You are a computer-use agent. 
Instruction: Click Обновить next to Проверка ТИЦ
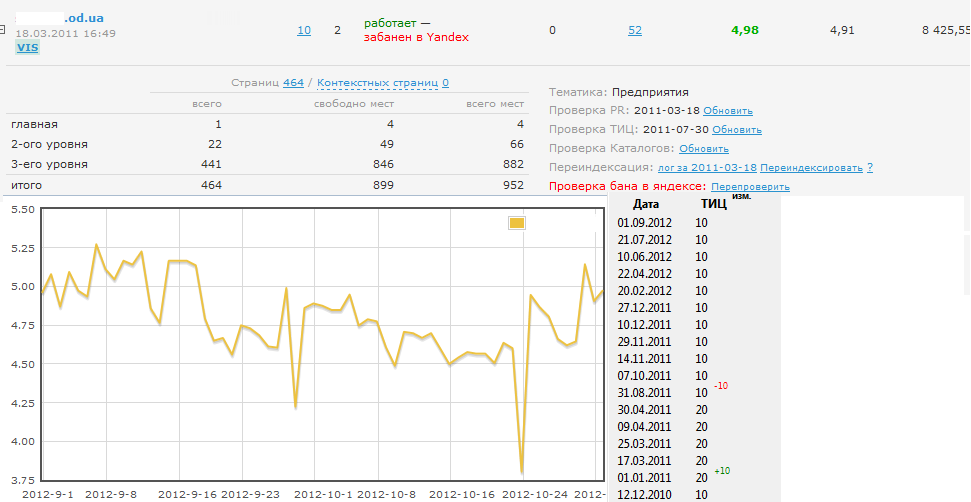coord(737,130)
